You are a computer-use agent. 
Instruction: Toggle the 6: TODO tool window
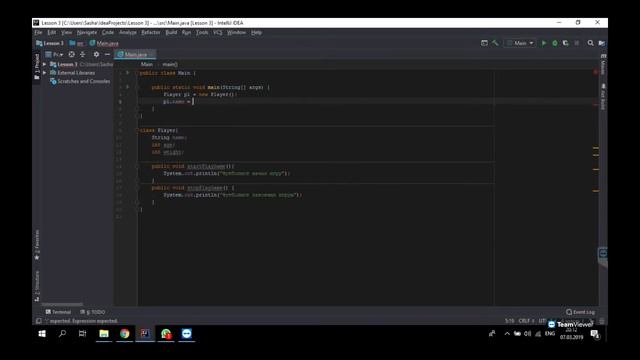(93, 312)
